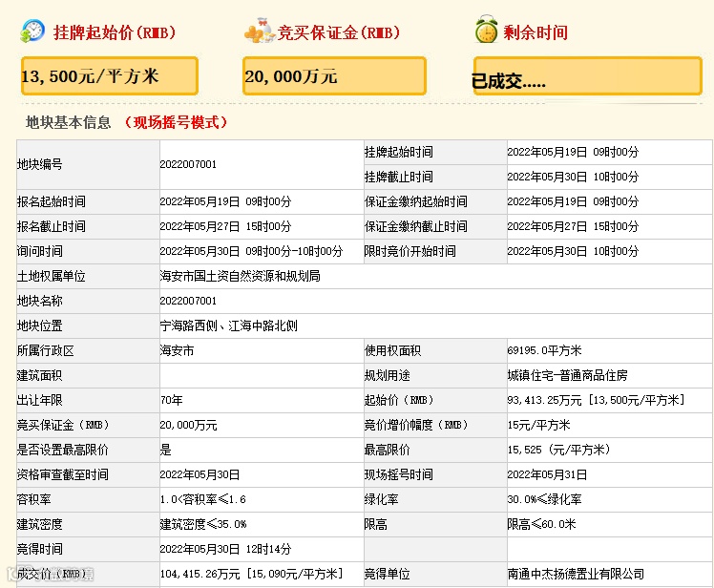714x588 pixels.
Task: Click the 容积率 value 1.0<容积率≤1.6
Action: (x=202, y=499)
